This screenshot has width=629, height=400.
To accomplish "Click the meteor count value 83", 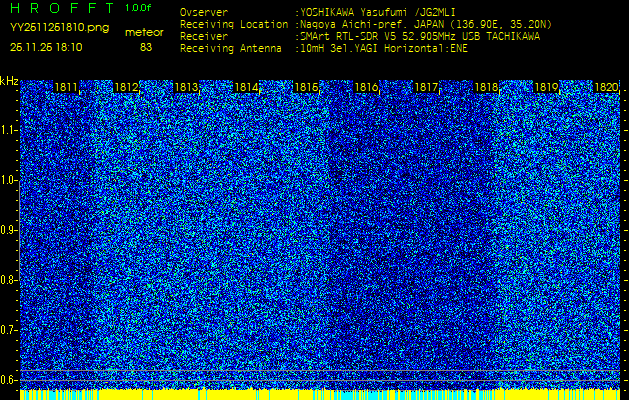I will pyautogui.click(x=146, y=47).
